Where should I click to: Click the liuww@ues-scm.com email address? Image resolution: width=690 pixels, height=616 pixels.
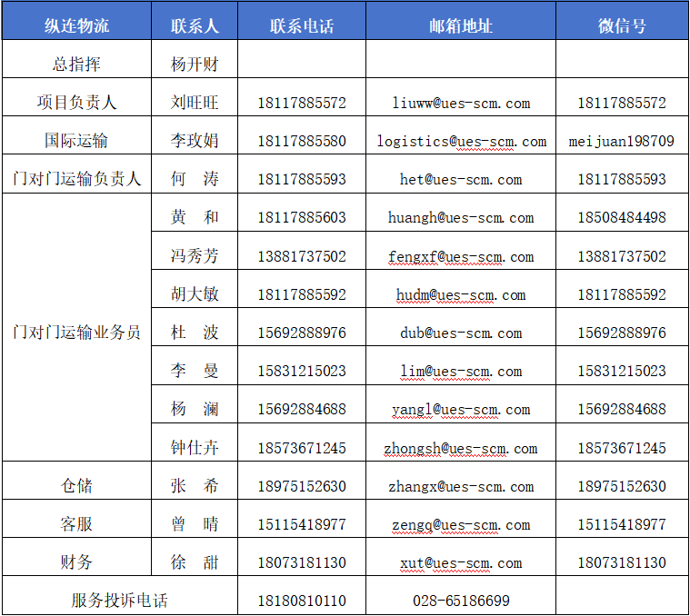click(x=461, y=103)
